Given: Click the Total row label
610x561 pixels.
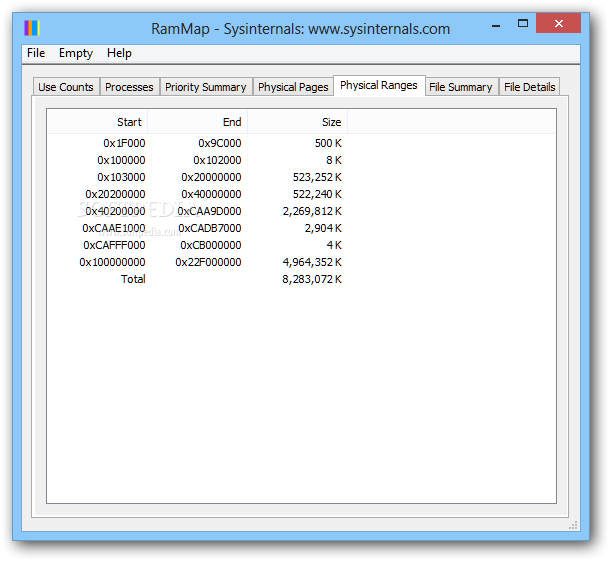Looking at the screenshot, I should click(x=133, y=279).
